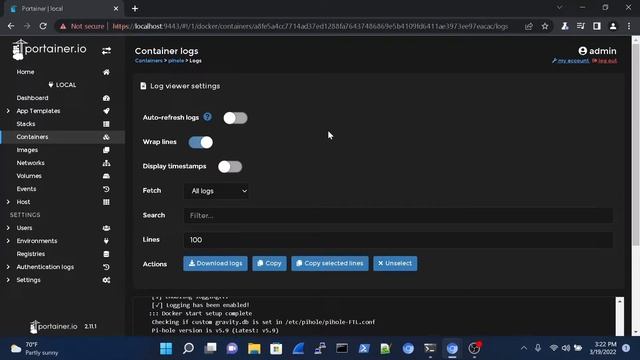Click the Lines input showing 100
The width and height of the screenshot is (640, 360).
[x=398, y=240]
